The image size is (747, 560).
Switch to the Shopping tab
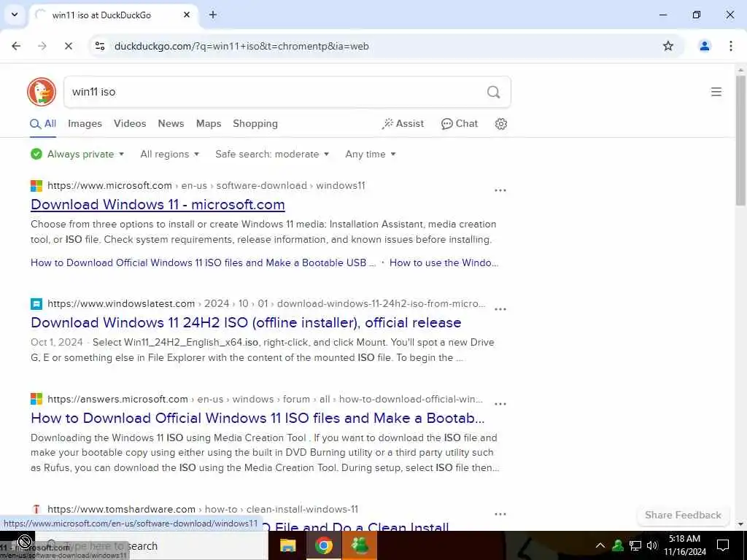[255, 124]
